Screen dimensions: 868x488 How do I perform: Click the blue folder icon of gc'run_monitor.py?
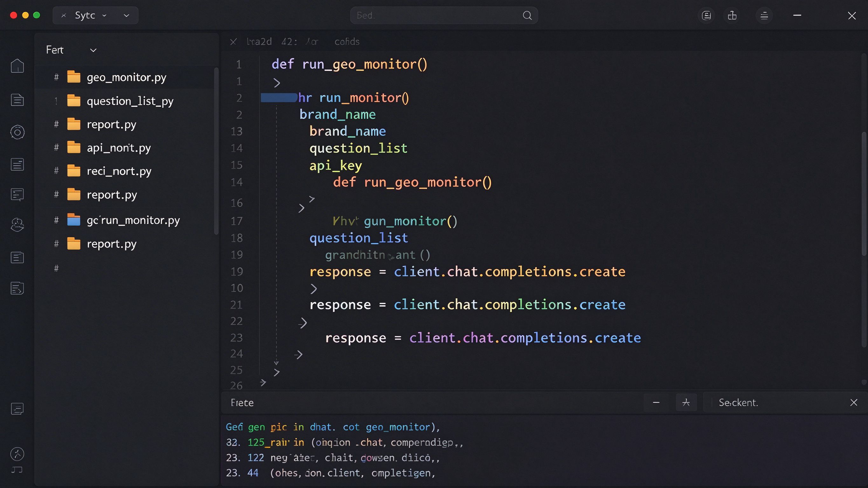coord(74,220)
